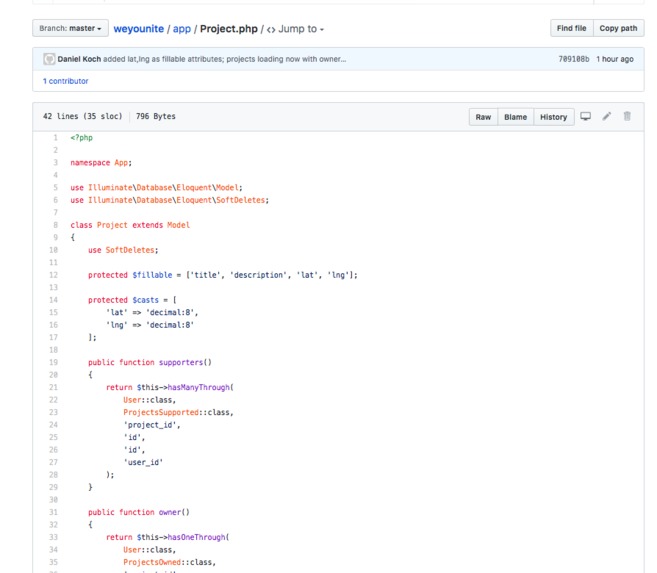Click '796 Bytes' file size text
The width and height of the screenshot is (657, 573).
tap(155, 116)
